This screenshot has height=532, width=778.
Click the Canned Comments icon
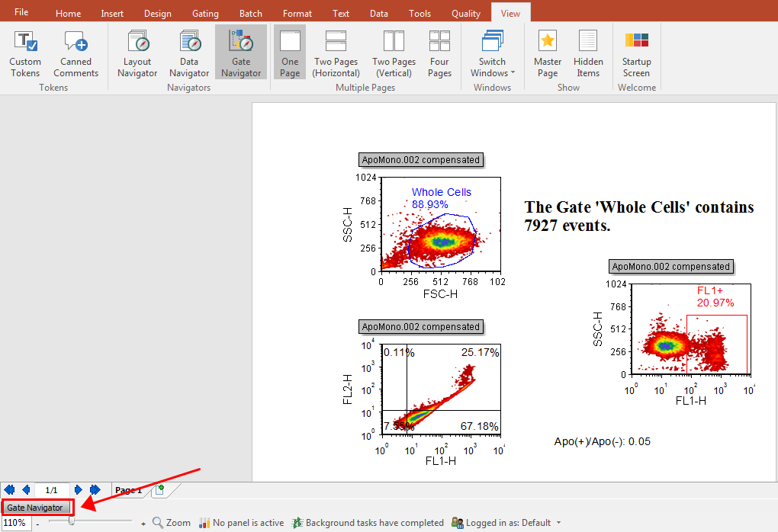(76, 53)
